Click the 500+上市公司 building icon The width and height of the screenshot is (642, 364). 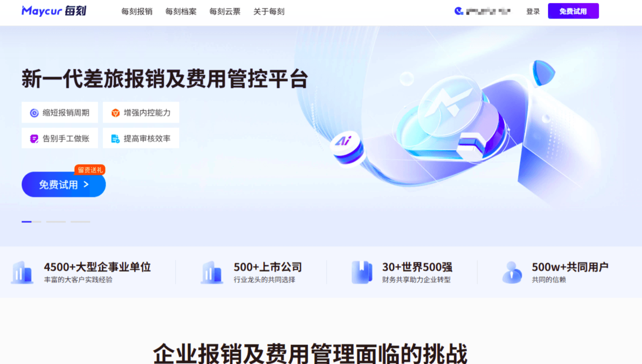click(212, 272)
